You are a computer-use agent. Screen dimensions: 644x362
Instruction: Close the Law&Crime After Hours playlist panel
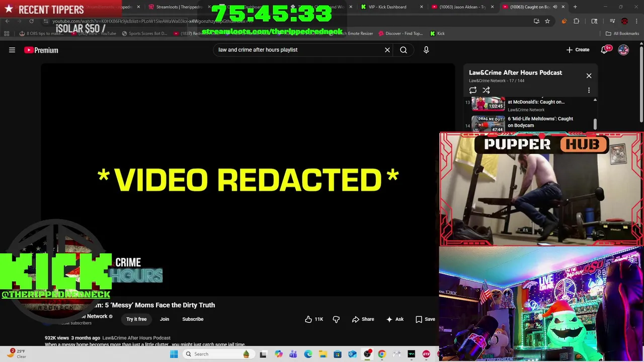coord(589,75)
